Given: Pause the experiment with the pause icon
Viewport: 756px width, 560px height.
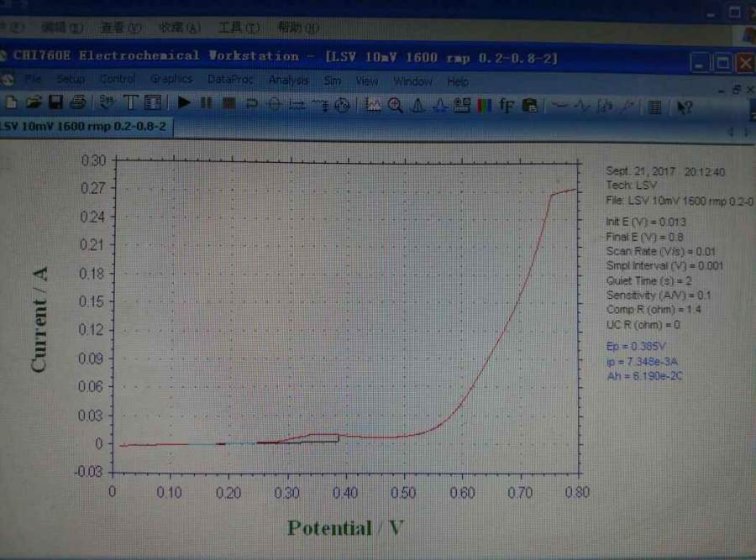Looking at the screenshot, I should pos(206,102).
